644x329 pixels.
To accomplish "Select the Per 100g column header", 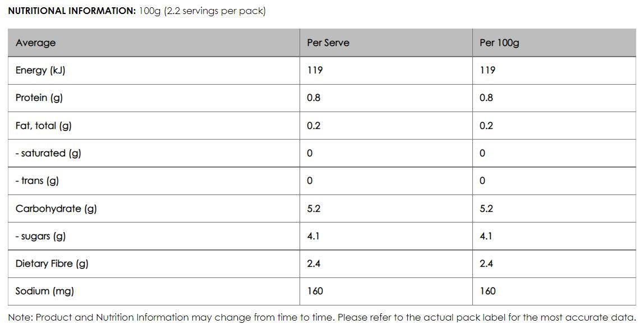I will pos(499,43).
